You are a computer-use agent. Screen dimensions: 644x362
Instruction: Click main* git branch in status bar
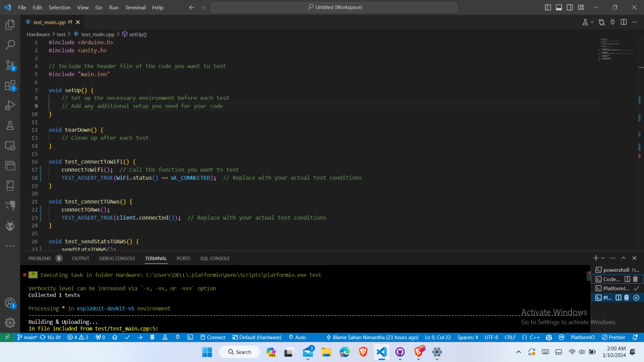coord(27,337)
